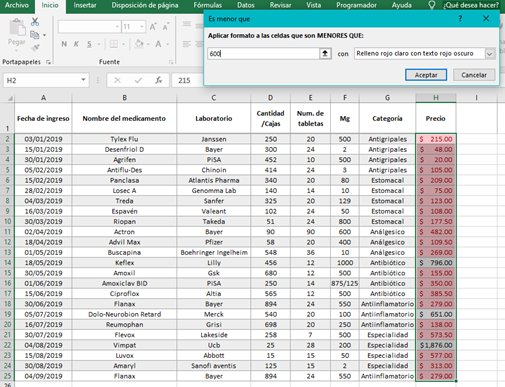This screenshot has width=505, height=387.
Task: Switch to Disposición de página tab
Action: point(145,5)
